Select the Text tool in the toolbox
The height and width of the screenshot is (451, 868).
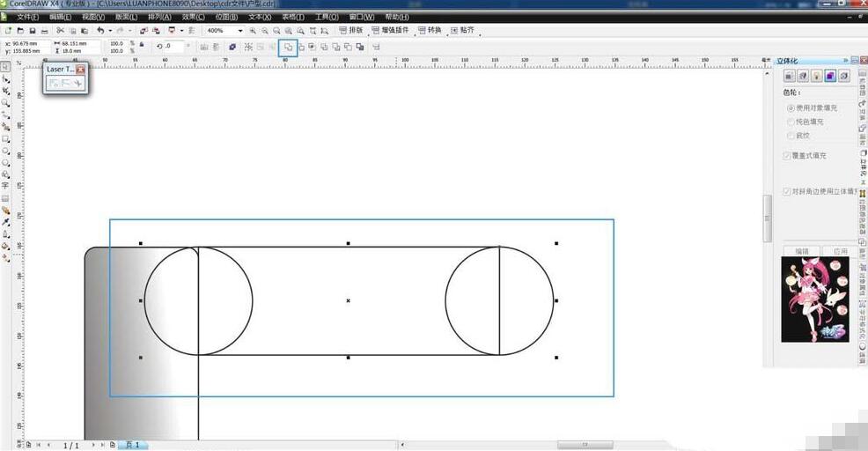click(x=6, y=186)
